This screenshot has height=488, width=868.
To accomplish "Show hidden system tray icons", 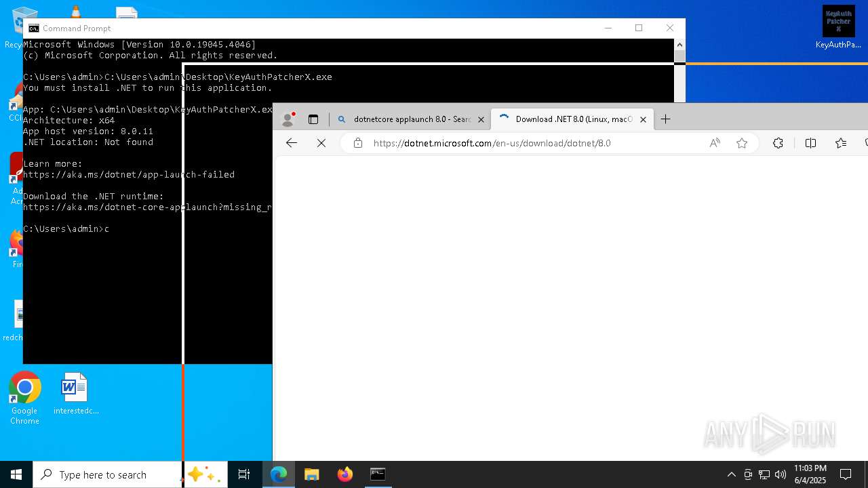I will [x=731, y=474].
